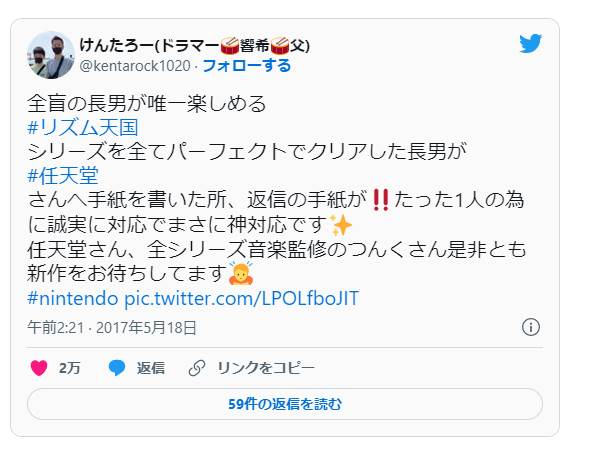The image size is (603, 453).
Task: Click the tweet body text about 新作をお待ちしてます
Action: pos(125,274)
